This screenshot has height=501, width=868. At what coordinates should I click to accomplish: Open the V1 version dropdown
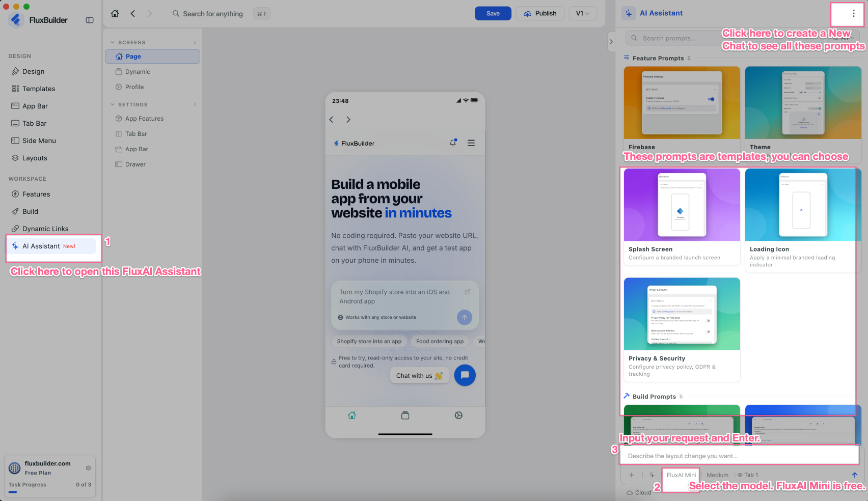coord(583,14)
